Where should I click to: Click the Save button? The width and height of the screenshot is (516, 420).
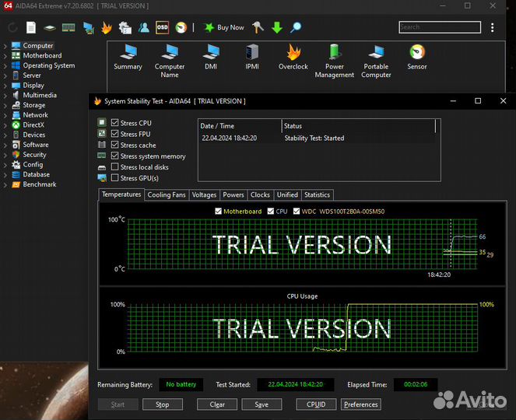(262, 404)
